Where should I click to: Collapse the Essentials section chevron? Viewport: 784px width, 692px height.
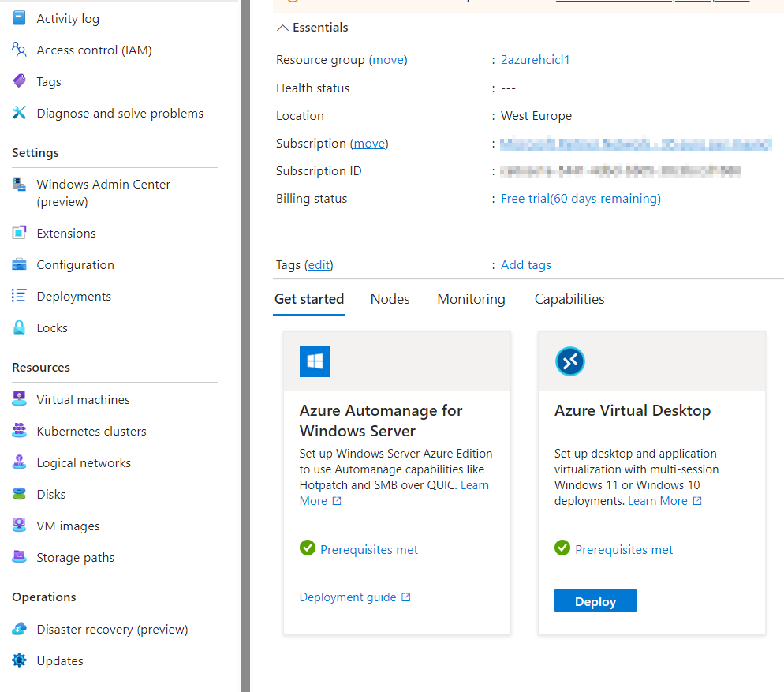point(282,28)
